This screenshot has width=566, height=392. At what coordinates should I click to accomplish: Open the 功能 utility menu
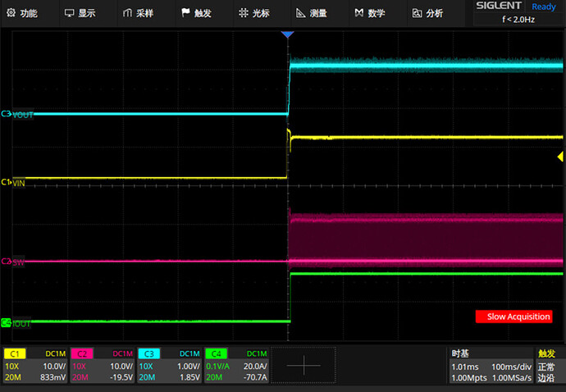tap(22, 13)
